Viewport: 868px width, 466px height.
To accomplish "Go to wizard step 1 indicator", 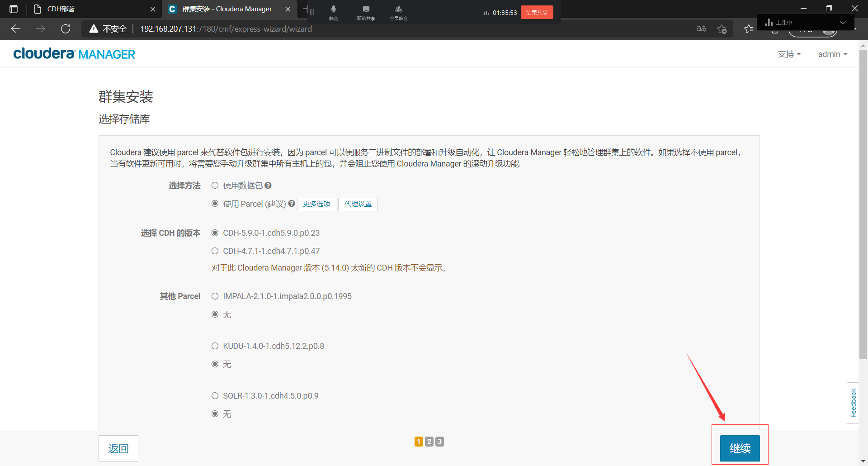I will 419,442.
